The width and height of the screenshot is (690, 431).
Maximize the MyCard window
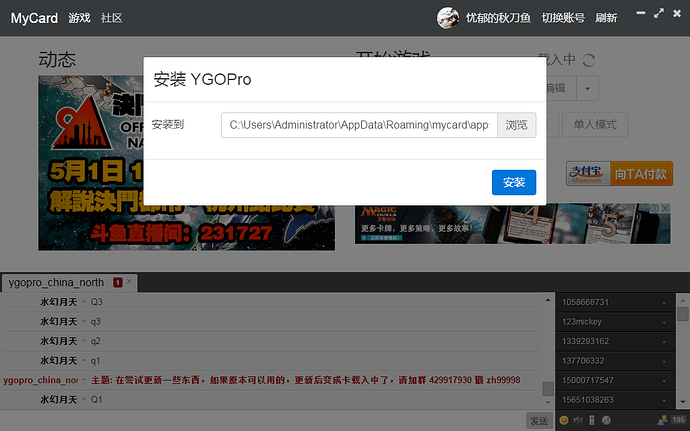click(657, 14)
